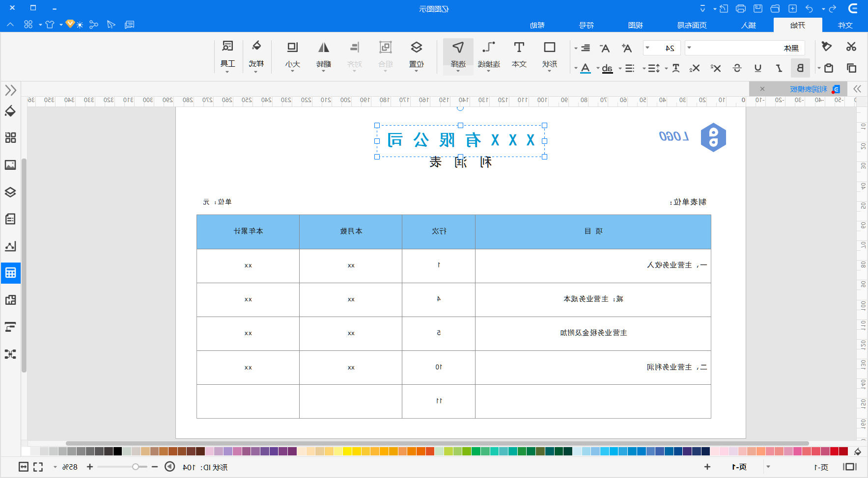Screen dimensions: 868x478
Task: Open the Table panel in sidebar
Action: 10,272
